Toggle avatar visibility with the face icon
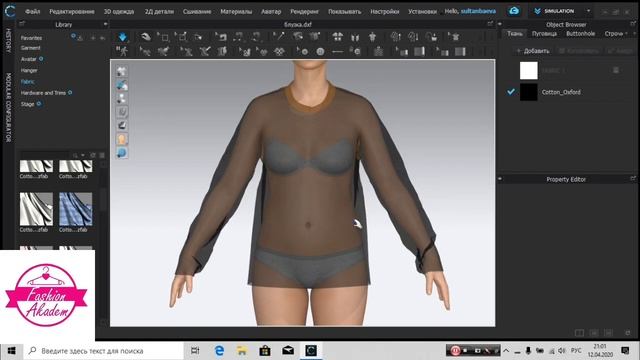This screenshot has height=360, width=640. (x=122, y=139)
